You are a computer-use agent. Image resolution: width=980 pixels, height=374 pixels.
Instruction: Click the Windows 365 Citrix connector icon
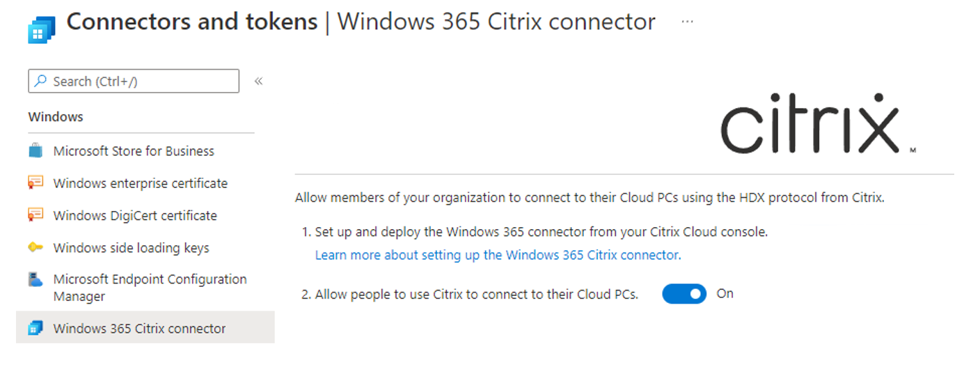(x=35, y=328)
